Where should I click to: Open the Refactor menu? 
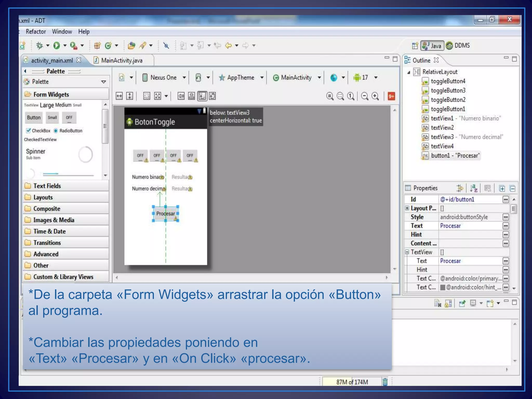36,31
